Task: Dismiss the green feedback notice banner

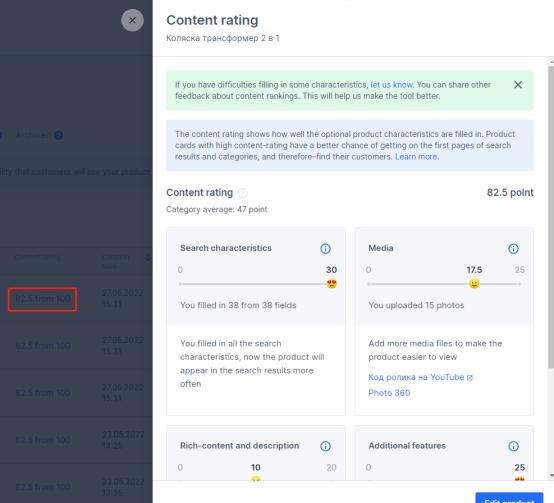Action: pyautogui.click(x=518, y=85)
